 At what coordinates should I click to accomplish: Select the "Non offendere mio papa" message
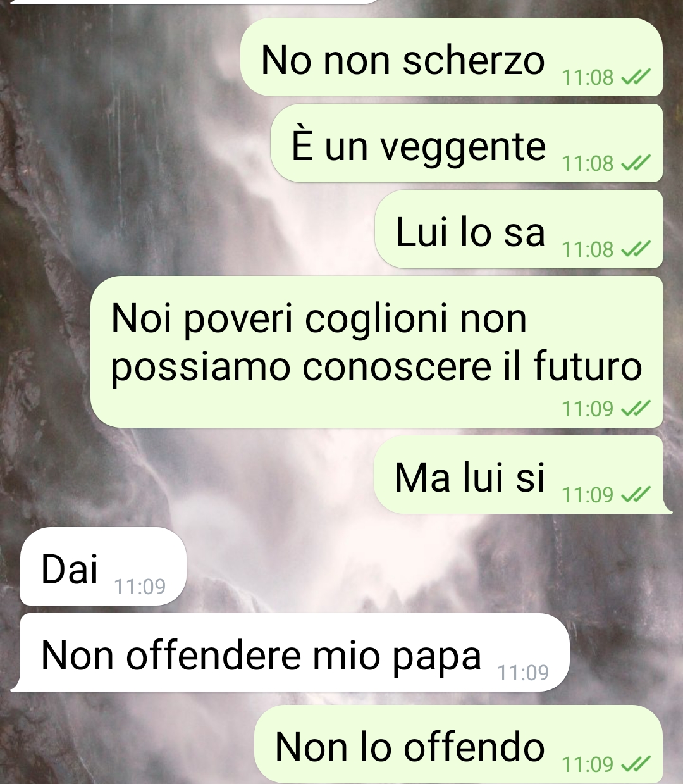[x=291, y=652]
